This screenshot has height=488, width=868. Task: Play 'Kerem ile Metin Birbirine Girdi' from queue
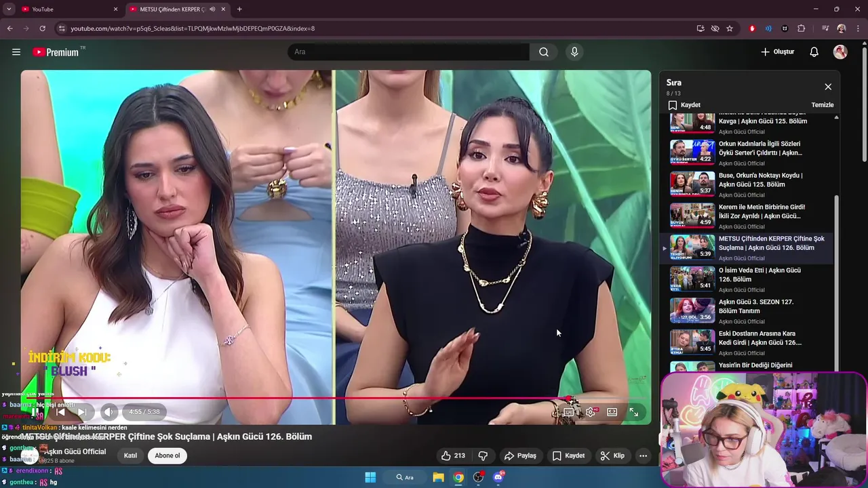[750, 216]
